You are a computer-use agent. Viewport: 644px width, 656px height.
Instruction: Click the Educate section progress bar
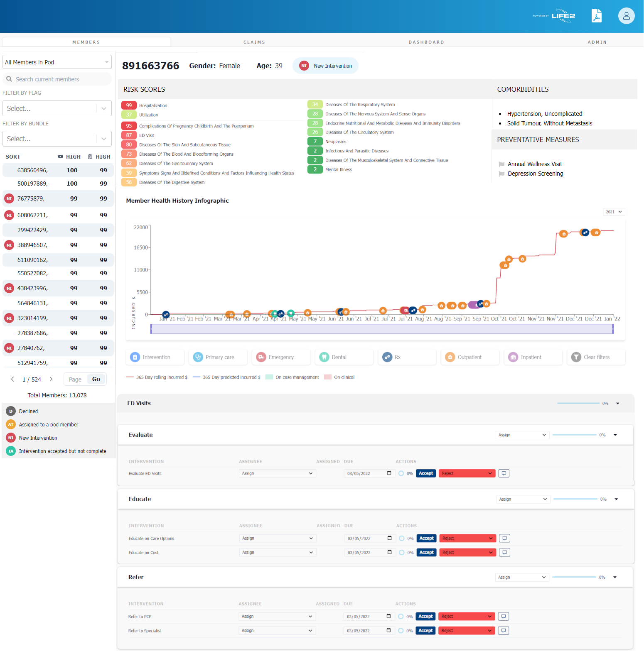pos(575,499)
